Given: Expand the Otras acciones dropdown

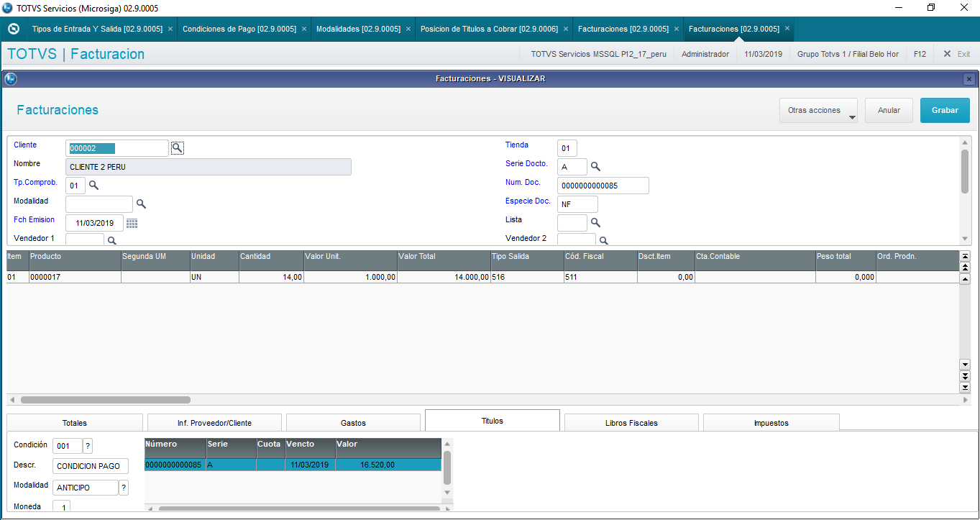Looking at the screenshot, I should pos(818,110).
